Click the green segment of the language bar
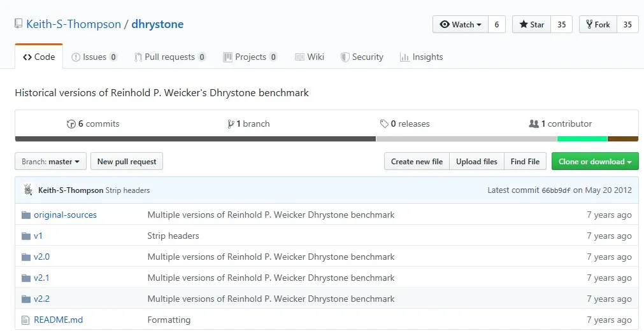Image resolution: width=644 pixels, height=333 pixels. point(582,139)
